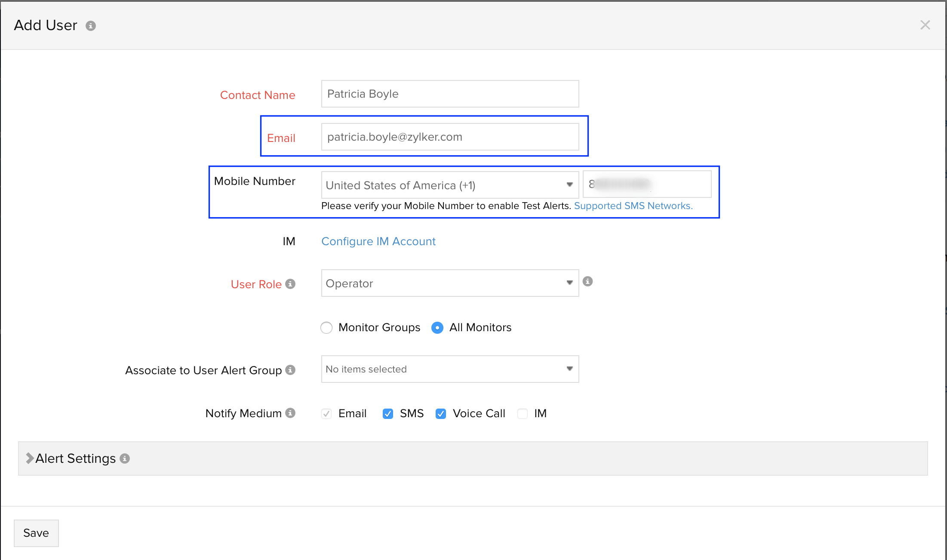Screen dimensions: 947x560
Task: Uncheck the Voice Call notify medium
Action: click(440, 413)
